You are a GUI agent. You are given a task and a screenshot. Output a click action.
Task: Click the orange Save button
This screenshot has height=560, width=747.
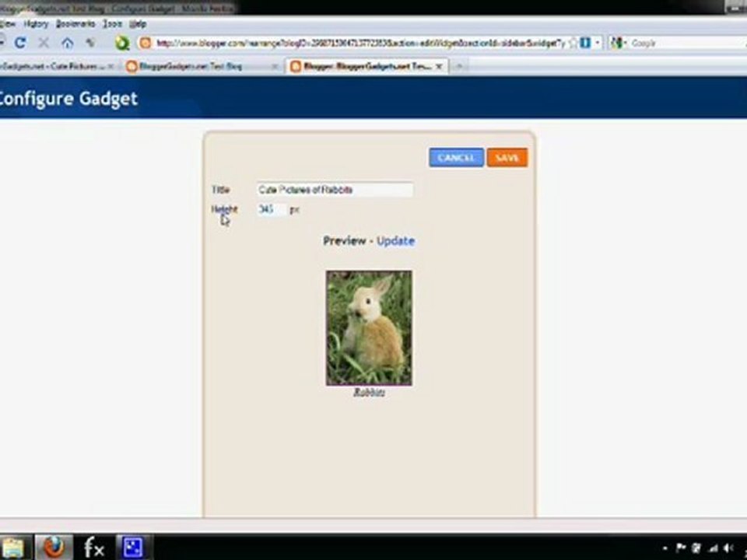click(x=507, y=158)
